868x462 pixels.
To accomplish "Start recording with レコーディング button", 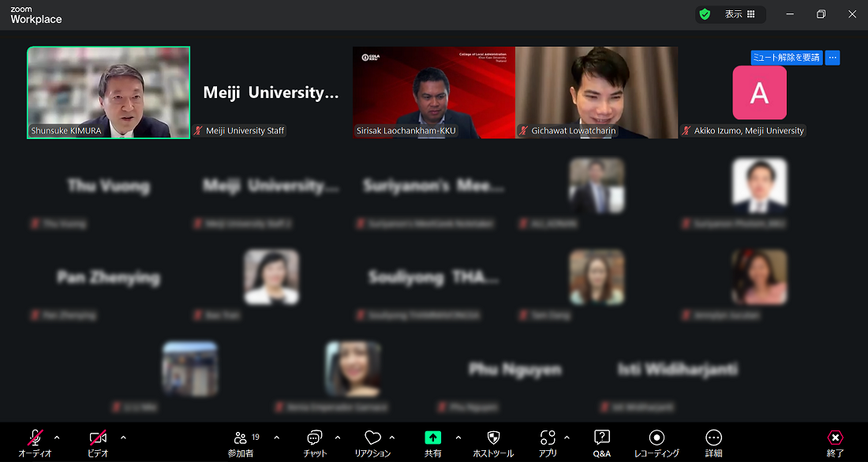I will [x=657, y=442].
